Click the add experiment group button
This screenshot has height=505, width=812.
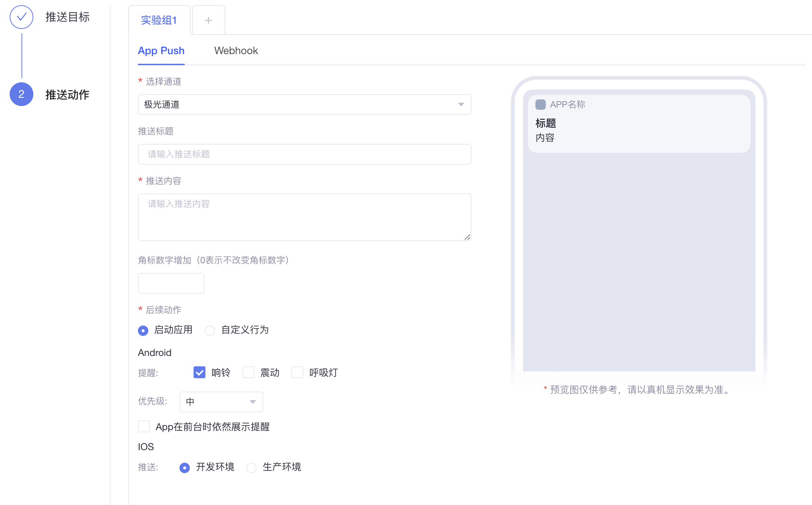208,20
